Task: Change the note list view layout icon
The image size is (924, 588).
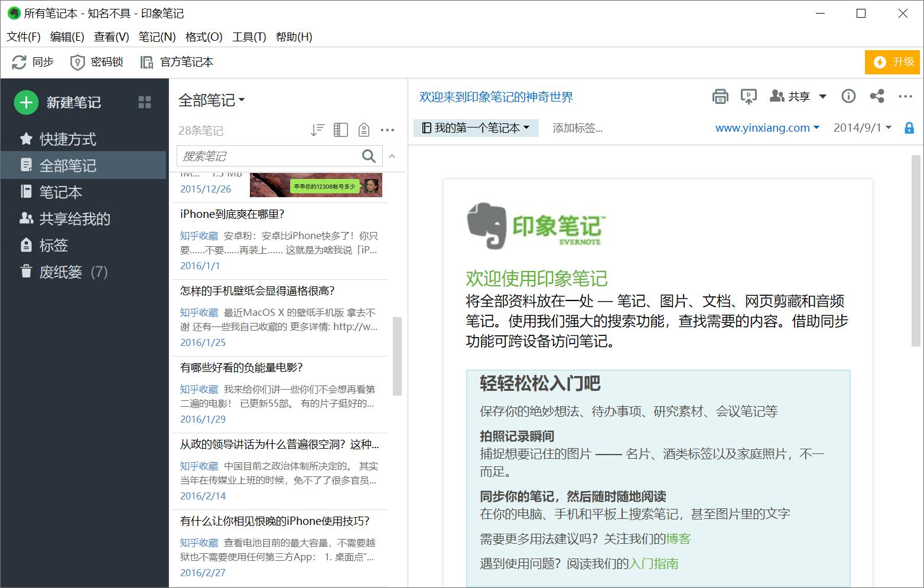Action: tap(341, 130)
